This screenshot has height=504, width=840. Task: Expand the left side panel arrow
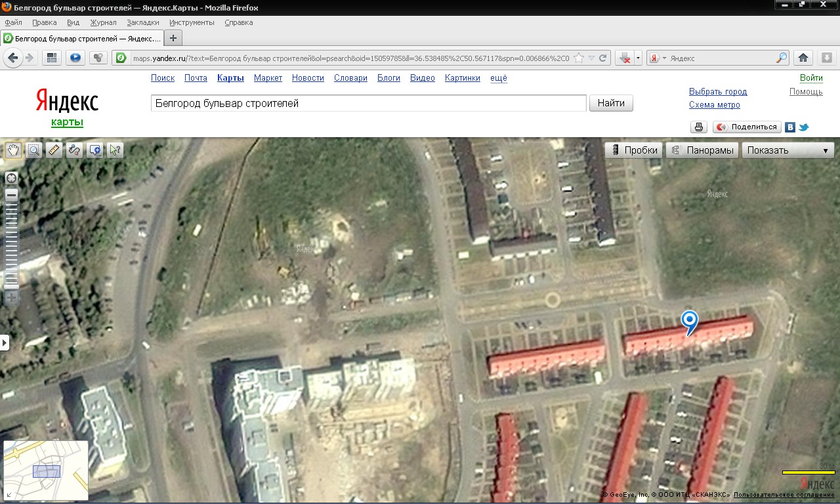pyautogui.click(x=4, y=342)
